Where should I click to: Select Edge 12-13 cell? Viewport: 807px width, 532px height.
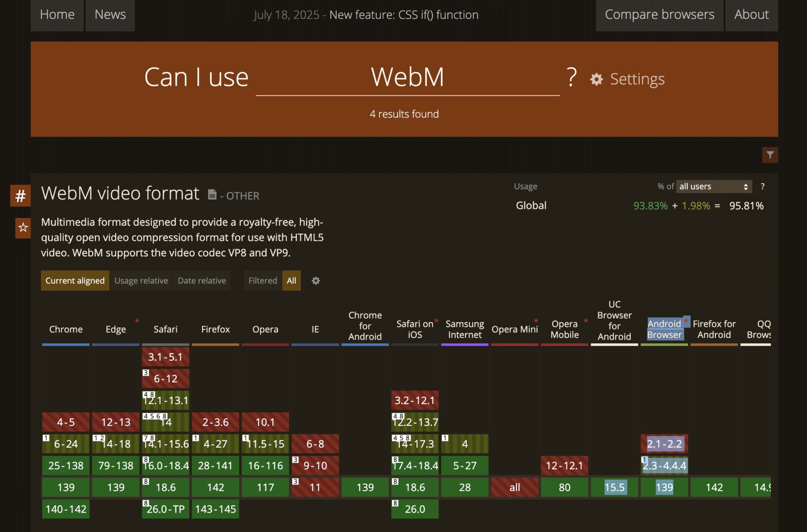pyautogui.click(x=116, y=422)
